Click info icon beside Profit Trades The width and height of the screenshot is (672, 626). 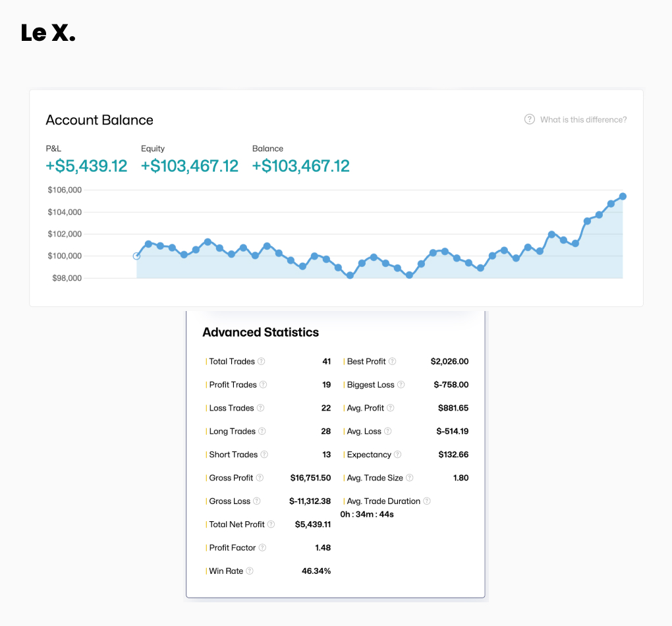pos(264,385)
